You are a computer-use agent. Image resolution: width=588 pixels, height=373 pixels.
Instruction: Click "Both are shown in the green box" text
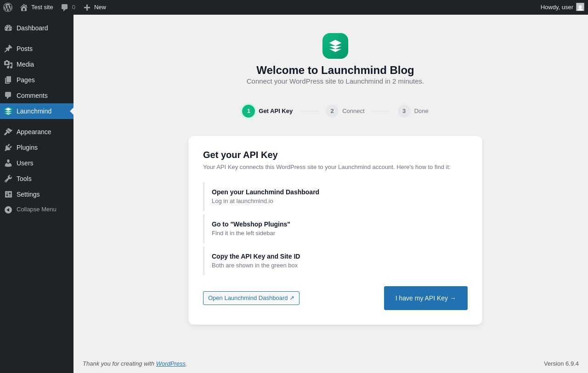(x=254, y=265)
